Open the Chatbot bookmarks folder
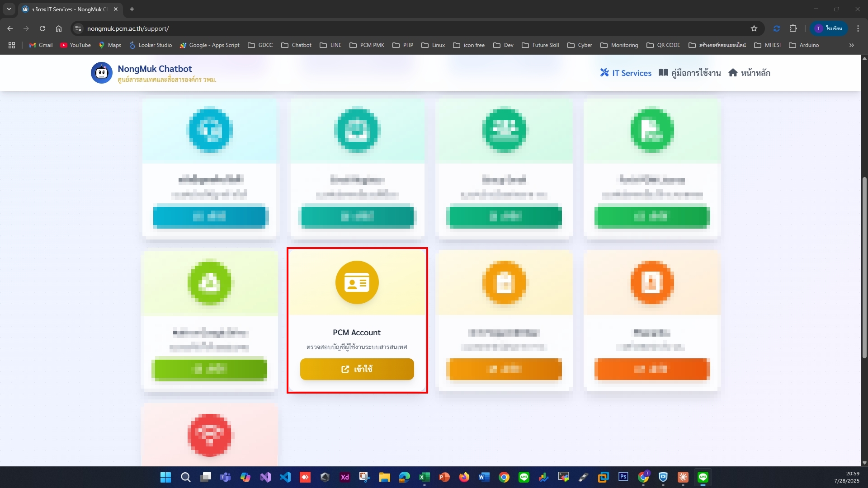868x488 pixels. click(296, 45)
